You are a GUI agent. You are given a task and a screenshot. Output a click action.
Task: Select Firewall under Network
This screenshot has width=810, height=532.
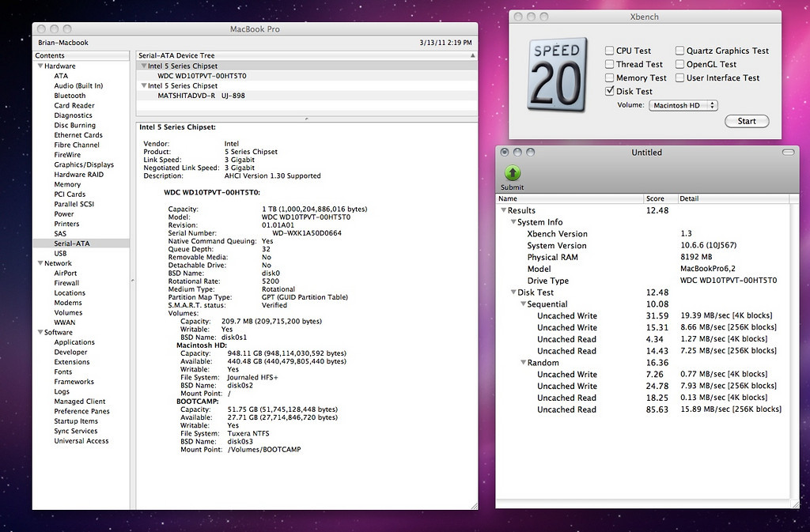[66, 283]
